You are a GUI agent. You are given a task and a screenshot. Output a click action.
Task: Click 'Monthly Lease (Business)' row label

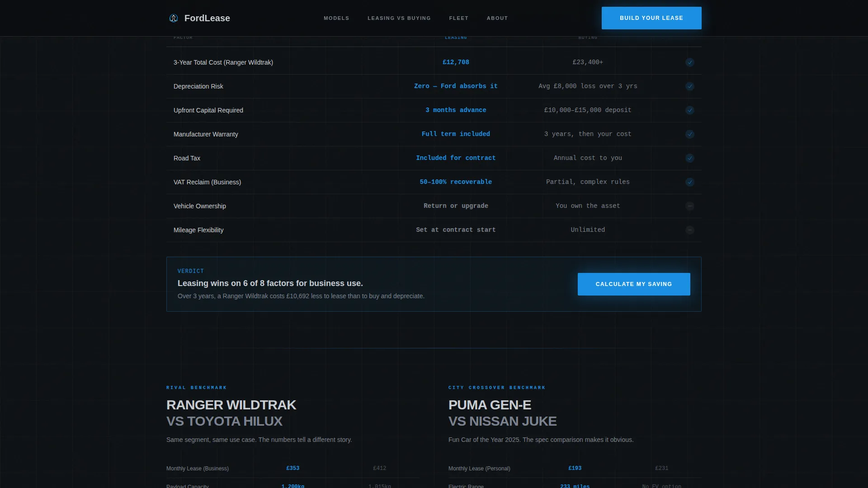[198, 469]
